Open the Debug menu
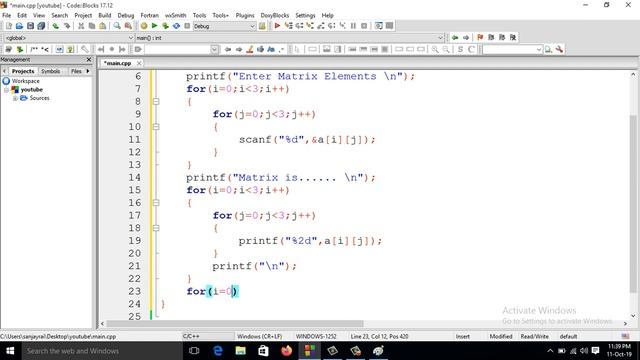Viewport: 640px width, 360px height. pyautogui.click(x=126, y=15)
